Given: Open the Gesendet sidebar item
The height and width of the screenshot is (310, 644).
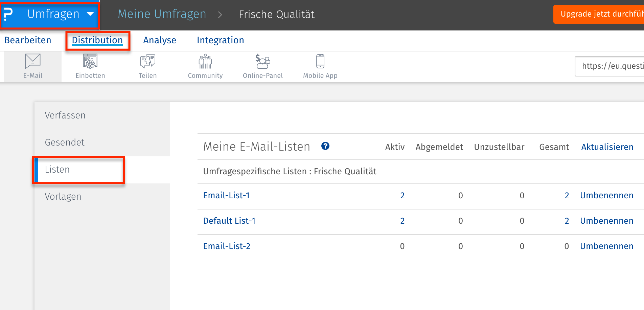Looking at the screenshot, I should pyautogui.click(x=65, y=142).
